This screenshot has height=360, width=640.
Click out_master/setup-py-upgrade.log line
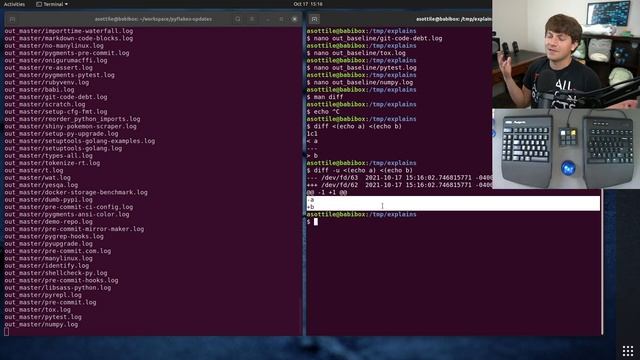(61, 134)
